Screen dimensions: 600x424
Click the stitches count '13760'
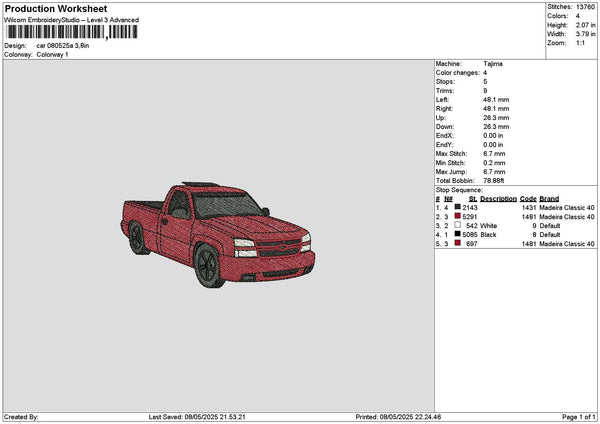click(585, 7)
